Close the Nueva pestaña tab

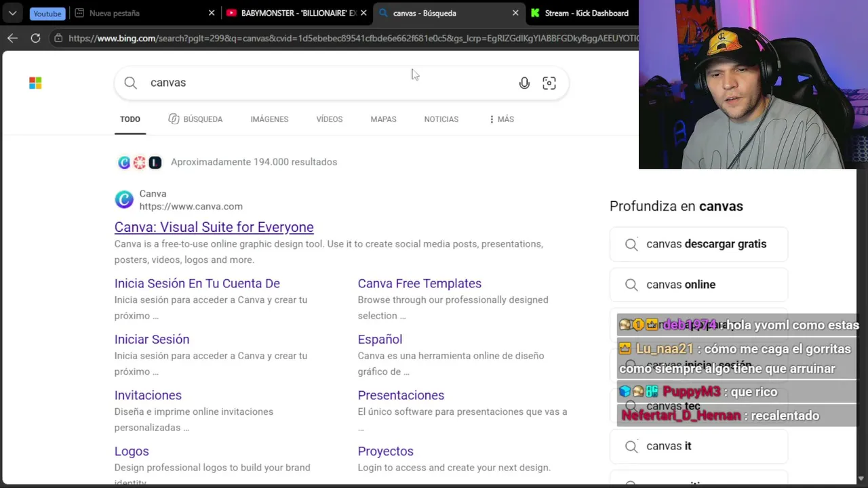(212, 13)
